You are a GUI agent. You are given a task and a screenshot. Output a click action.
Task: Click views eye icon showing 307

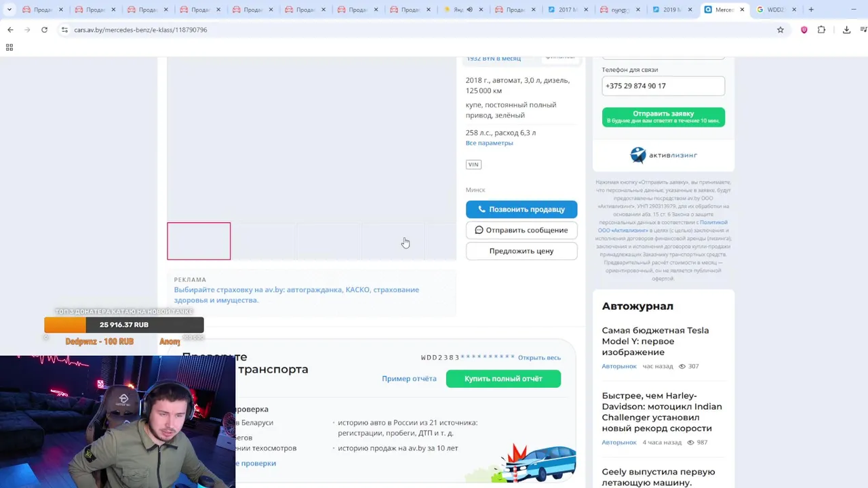pyautogui.click(x=682, y=367)
